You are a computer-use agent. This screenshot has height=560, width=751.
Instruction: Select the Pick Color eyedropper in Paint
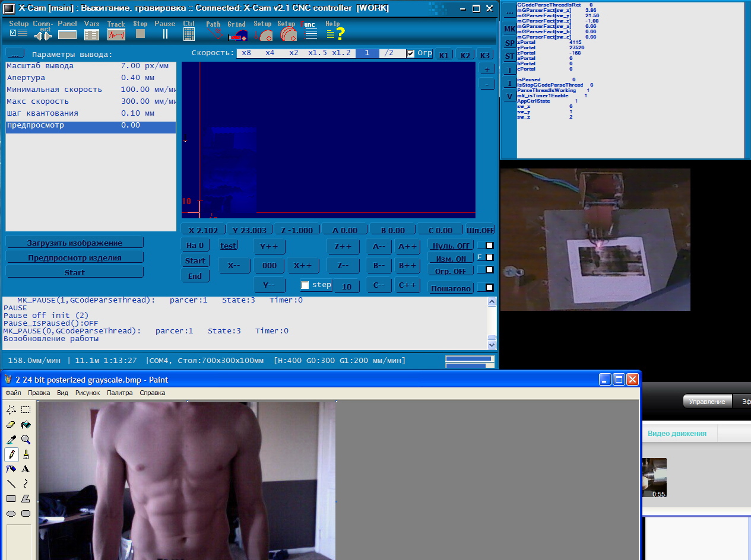pyautogui.click(x=11, y=440)
